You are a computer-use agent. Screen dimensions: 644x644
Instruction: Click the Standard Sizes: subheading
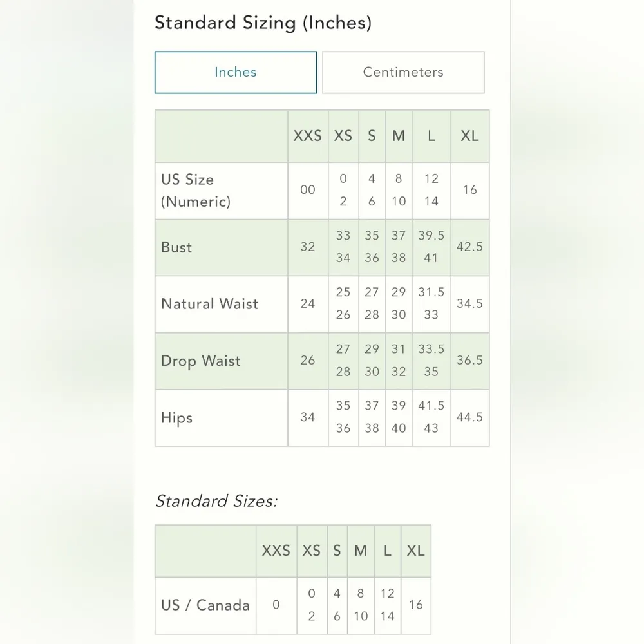(216, 501)
